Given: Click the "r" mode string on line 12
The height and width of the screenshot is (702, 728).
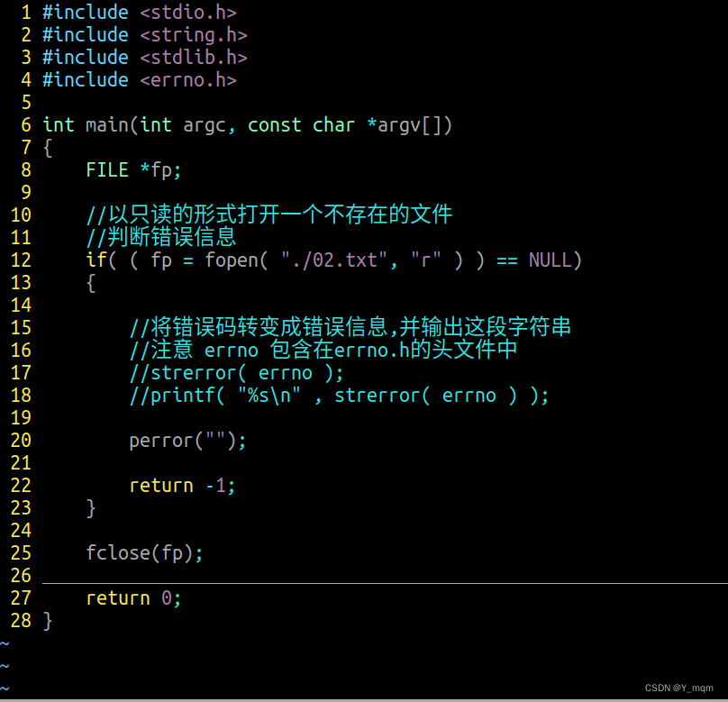Looking at the screenshot, I should tap(426, 260).
